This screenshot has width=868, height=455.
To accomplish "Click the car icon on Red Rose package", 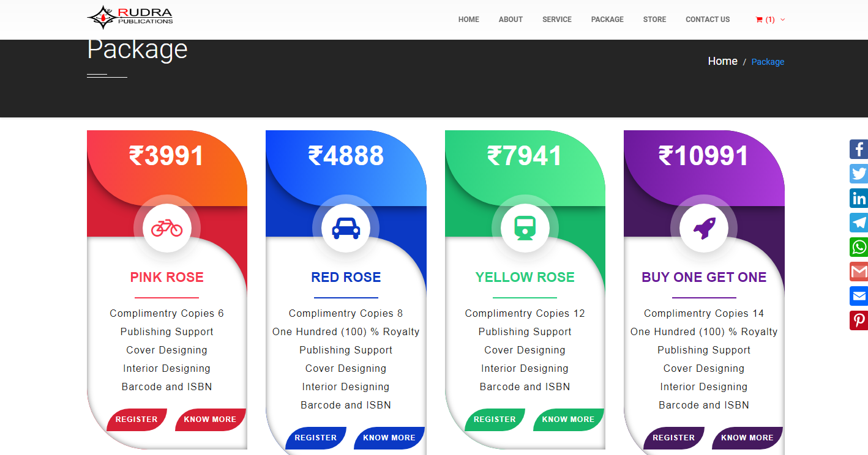I will click(x=346, y=228).
